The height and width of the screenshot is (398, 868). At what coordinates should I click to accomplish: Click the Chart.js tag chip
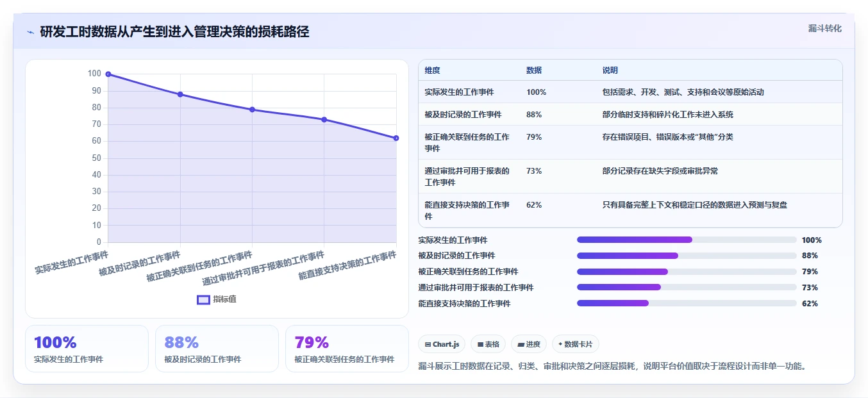tap(442, 344)
